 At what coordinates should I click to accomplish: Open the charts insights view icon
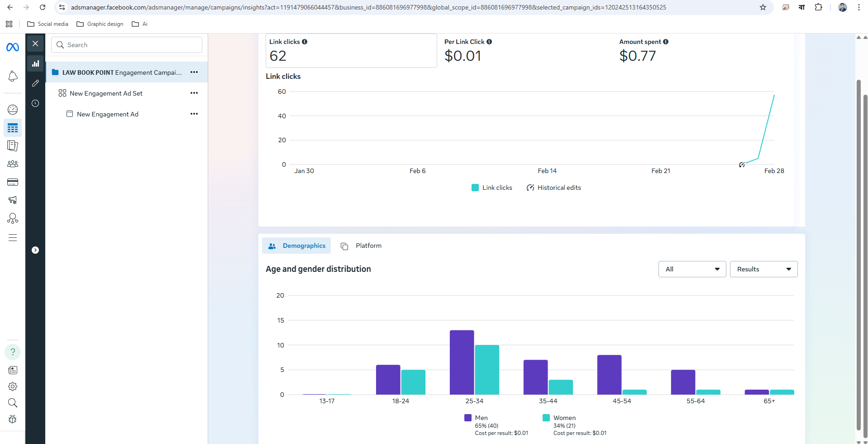click(35, 64)
